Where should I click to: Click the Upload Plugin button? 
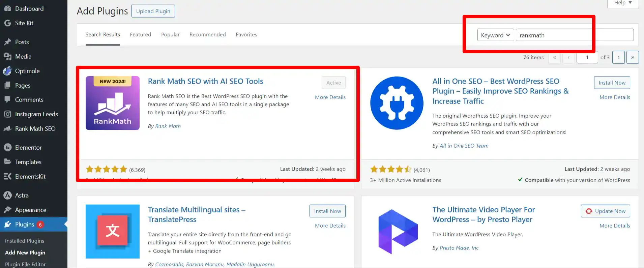(153, 11)
